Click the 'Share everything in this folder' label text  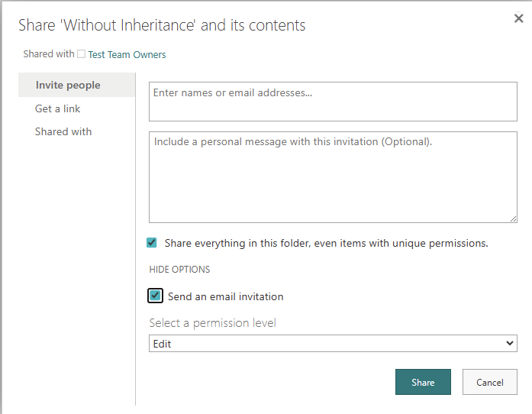(326, 243)
